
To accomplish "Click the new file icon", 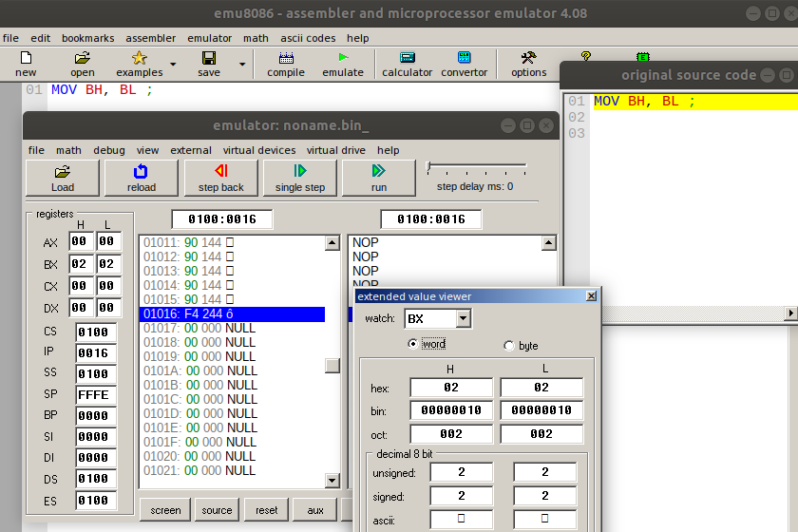I will pos(26,58).
